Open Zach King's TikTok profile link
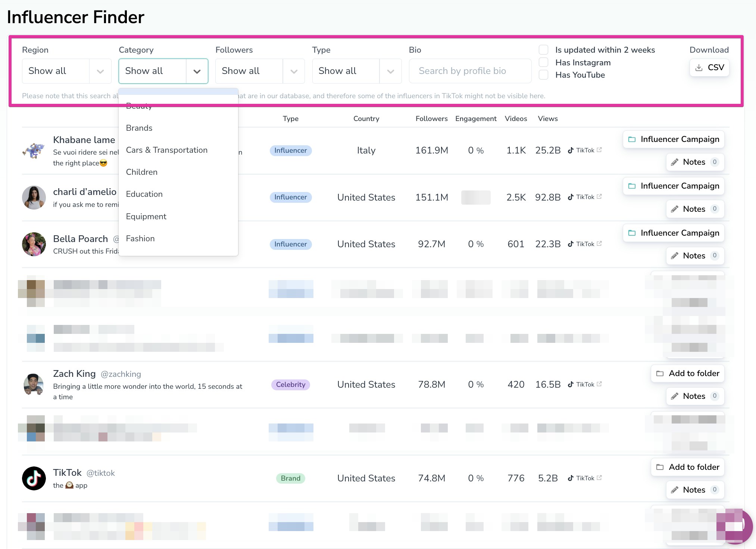The height and width of the screenshot is (549, 756). point(584,384)
